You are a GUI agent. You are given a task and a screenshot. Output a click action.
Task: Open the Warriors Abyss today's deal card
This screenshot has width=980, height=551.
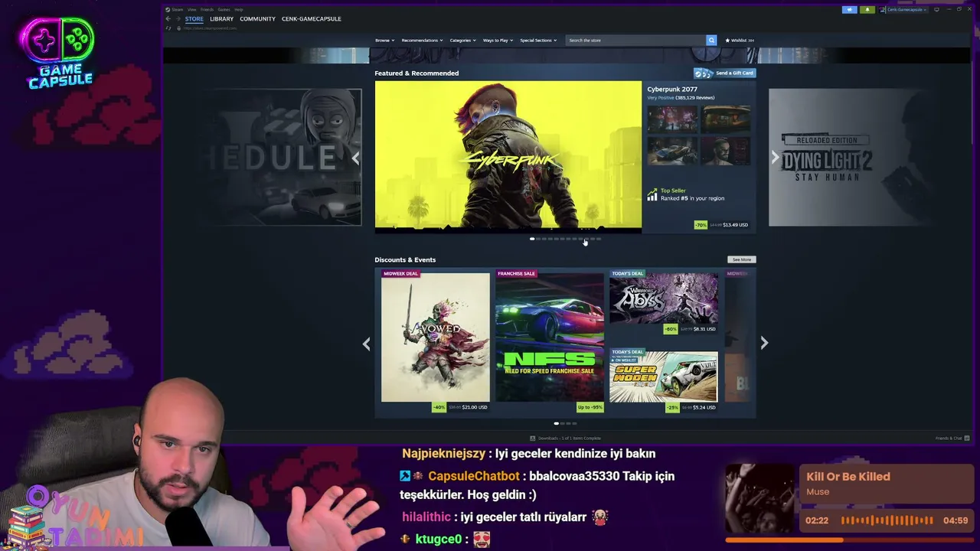pyautogui.click(x=664, y=298)
